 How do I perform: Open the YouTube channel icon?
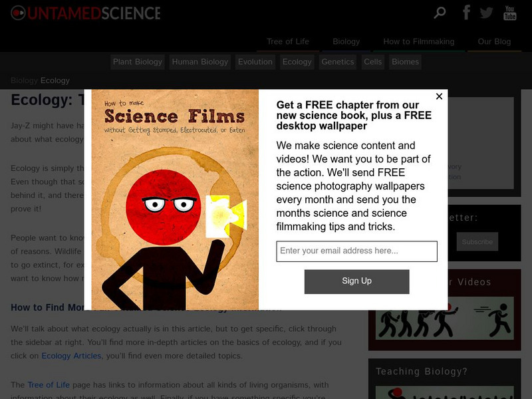[x=509, y=13]
